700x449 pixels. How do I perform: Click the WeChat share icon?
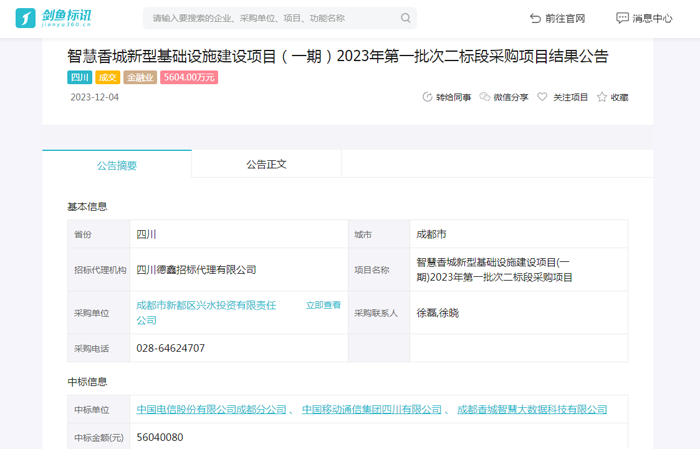coord(485,97)
